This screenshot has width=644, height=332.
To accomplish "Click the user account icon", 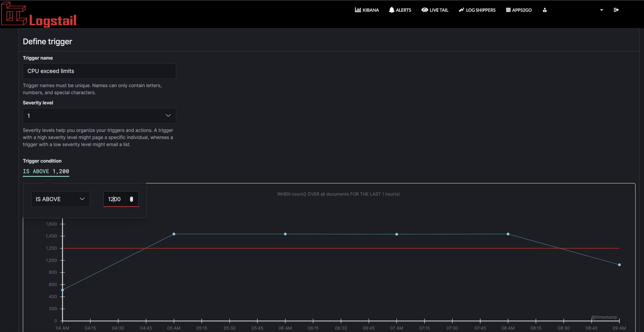I will (x=545, y=10).
